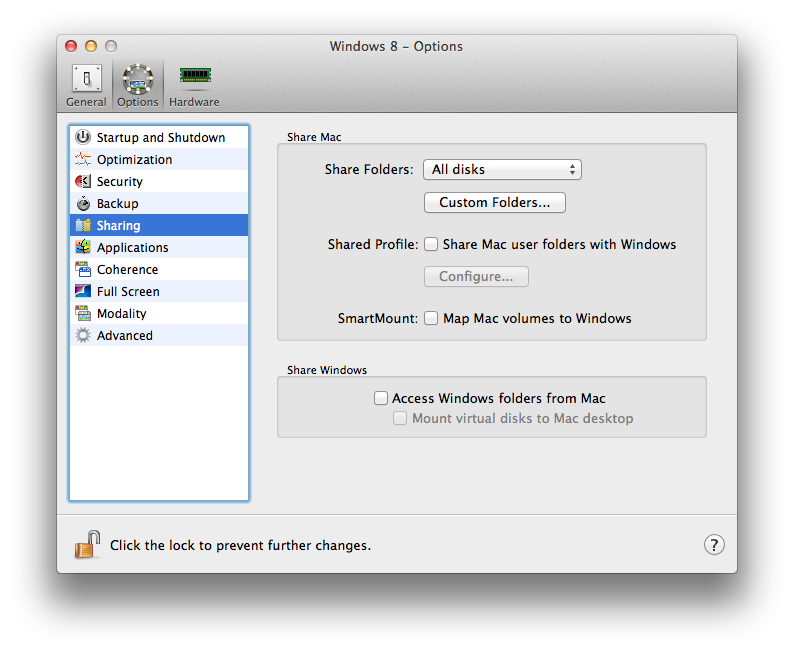The image size is (794, 652).
Task: Minimize window with the yellow button
Action: (x=91, y=46)
